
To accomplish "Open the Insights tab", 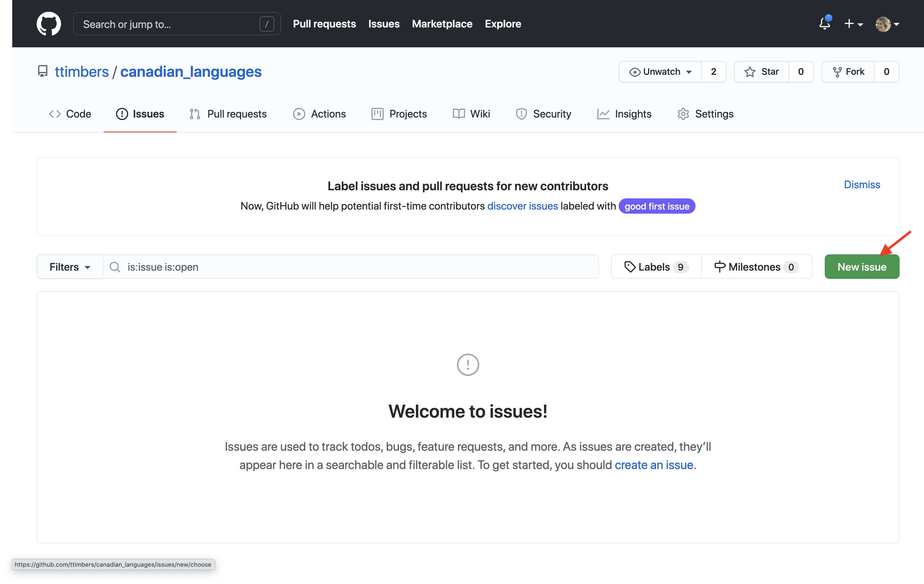I will click(x=624, y=114).
